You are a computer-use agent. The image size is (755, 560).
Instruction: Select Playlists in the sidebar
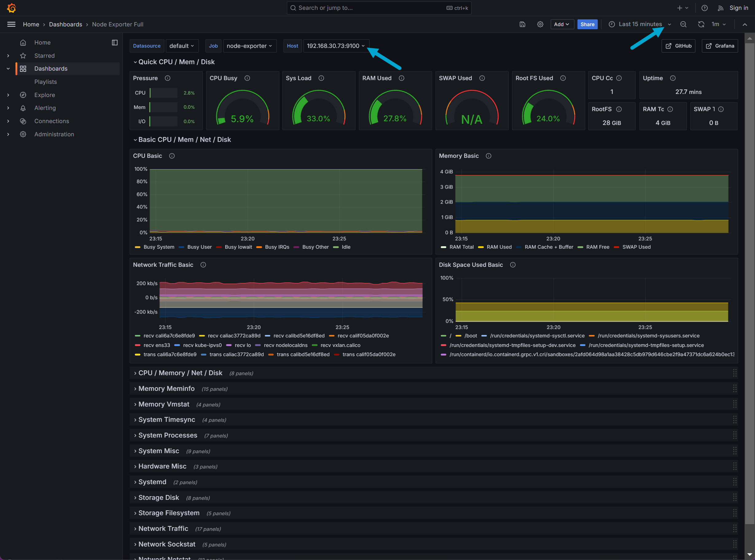pyautogui.click(x=45, y=82)
